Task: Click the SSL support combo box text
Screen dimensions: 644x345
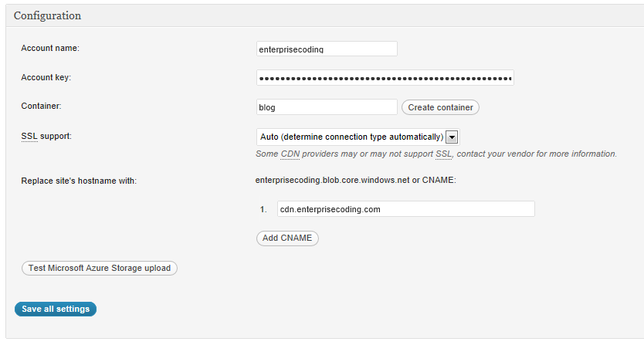Action: [352, 137]
